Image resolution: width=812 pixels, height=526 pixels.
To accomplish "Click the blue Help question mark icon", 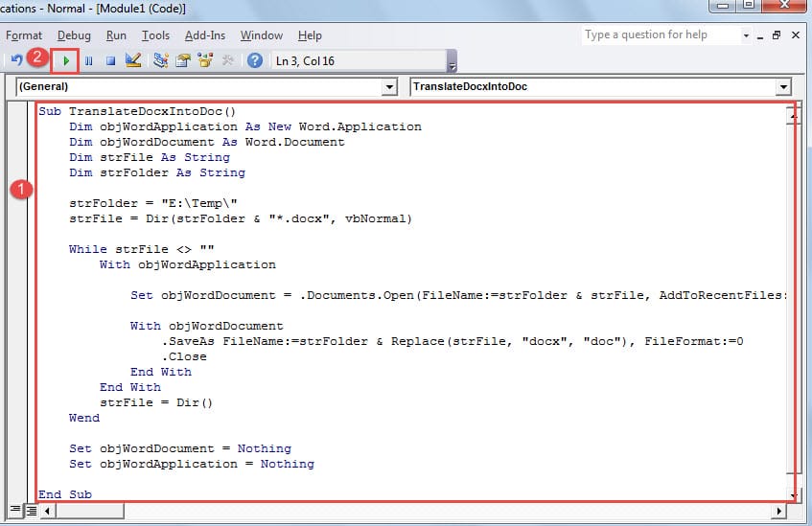I will click(254, 60).
